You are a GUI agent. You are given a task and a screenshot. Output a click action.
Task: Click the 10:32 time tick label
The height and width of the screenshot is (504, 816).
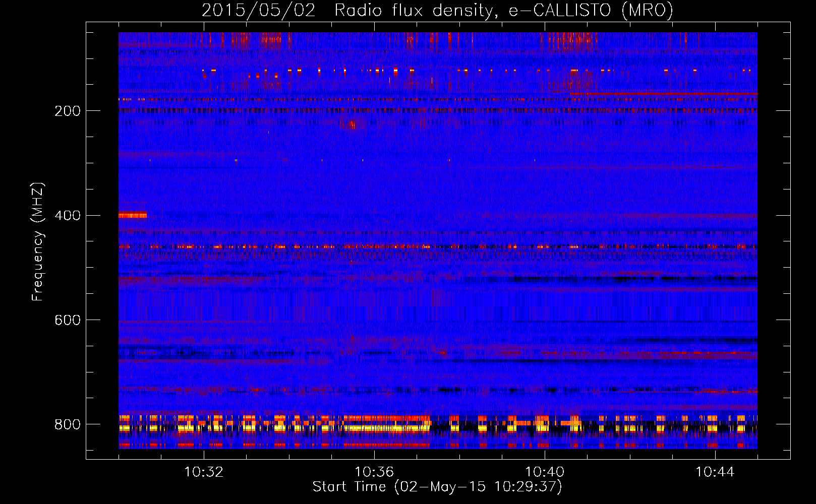coord(204,472)
